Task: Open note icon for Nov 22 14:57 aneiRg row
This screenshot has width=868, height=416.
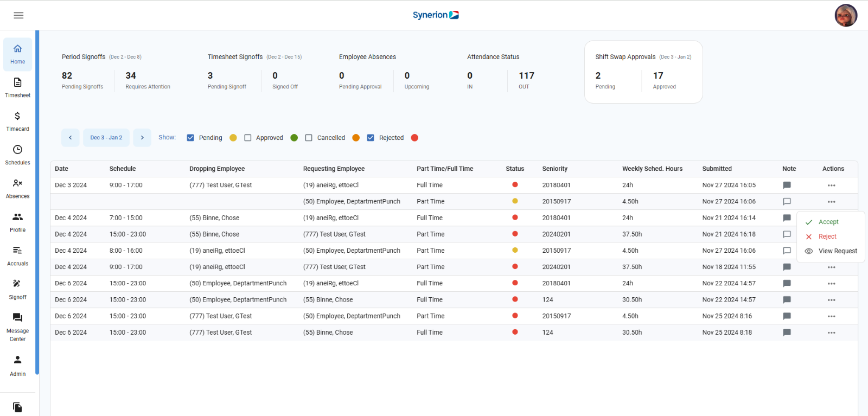Action: pos(787,283)
